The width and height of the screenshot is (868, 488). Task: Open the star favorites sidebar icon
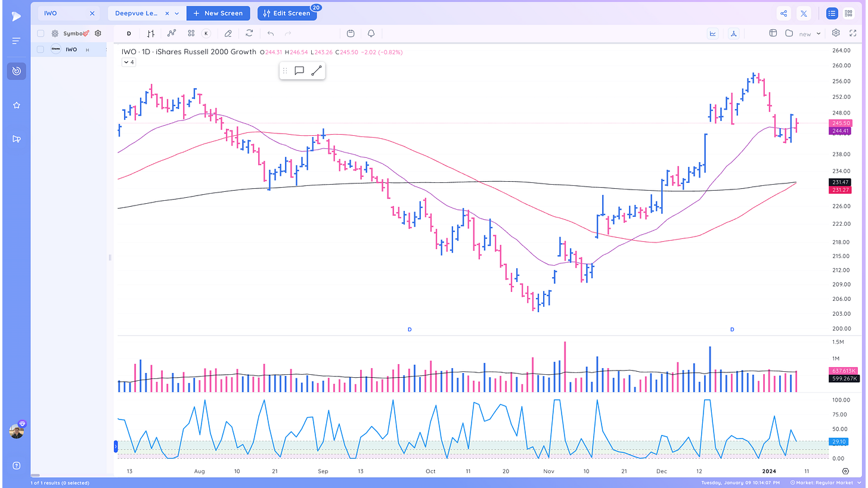click(x=16, y=105)
